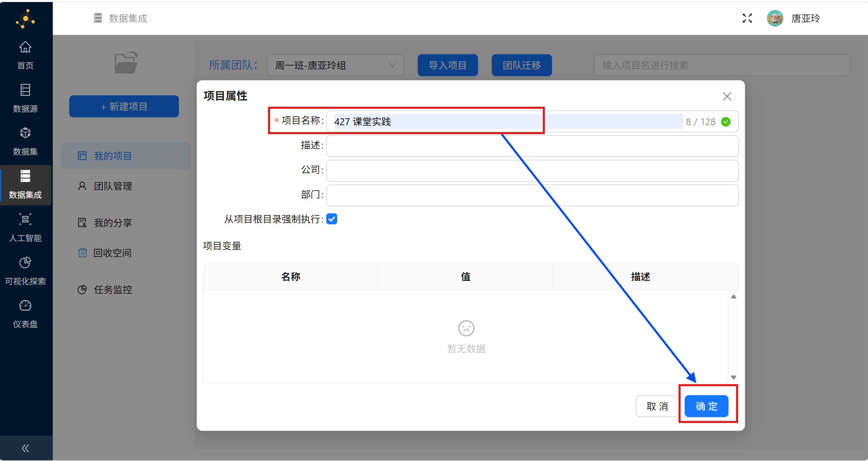Screen dimensions: 868x461
Task: Uncheck 从项目根目录强制执行 checkbox
Action: click(x=332, y=219)
